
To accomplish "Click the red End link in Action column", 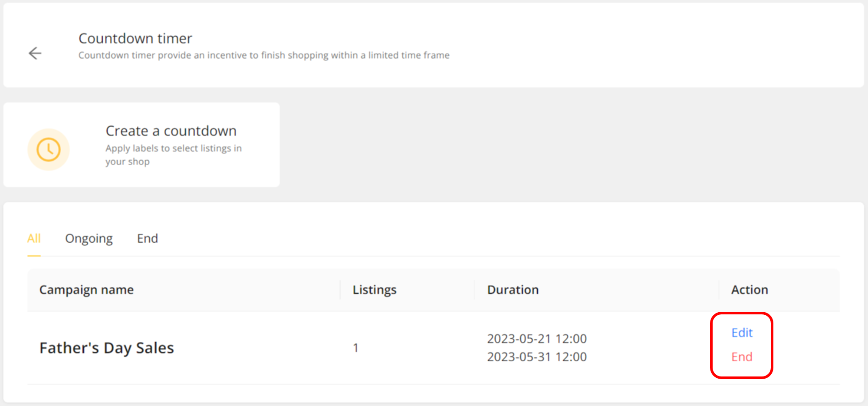I will point(742,357).
